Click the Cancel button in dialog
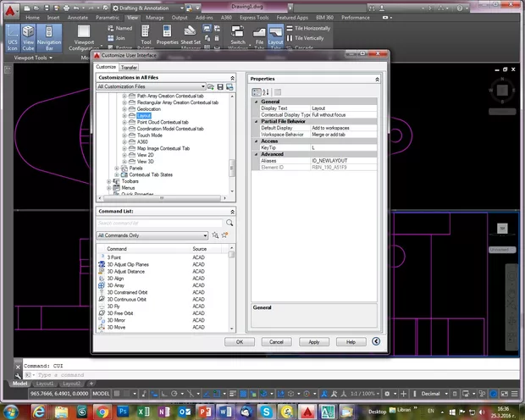This screenshot has width=525, height=420. coord(276,341)
